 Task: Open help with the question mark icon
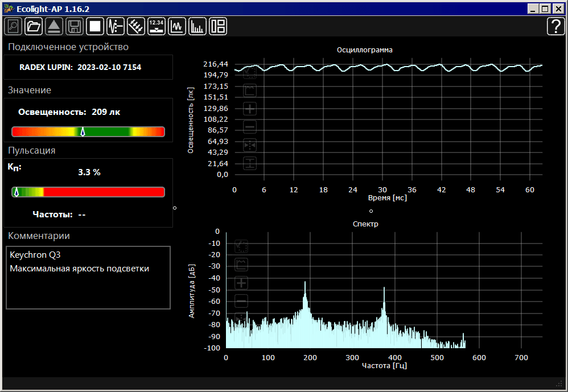(x=555, y=26)
